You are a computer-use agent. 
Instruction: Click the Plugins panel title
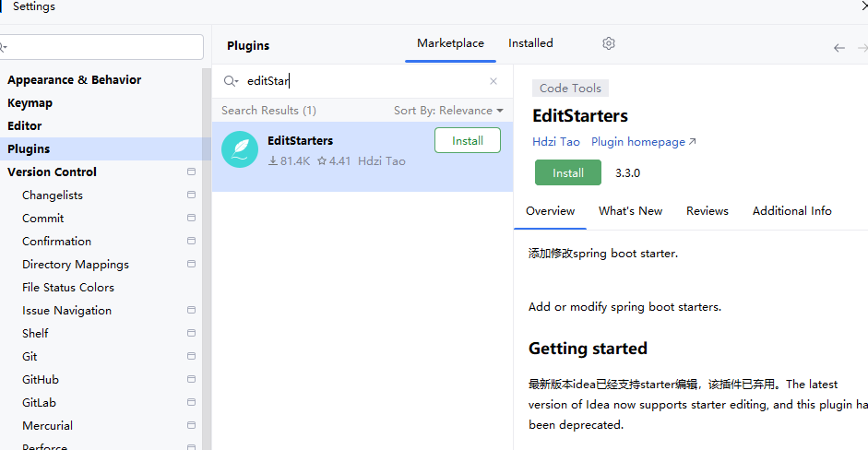click(x=248, y=45)
